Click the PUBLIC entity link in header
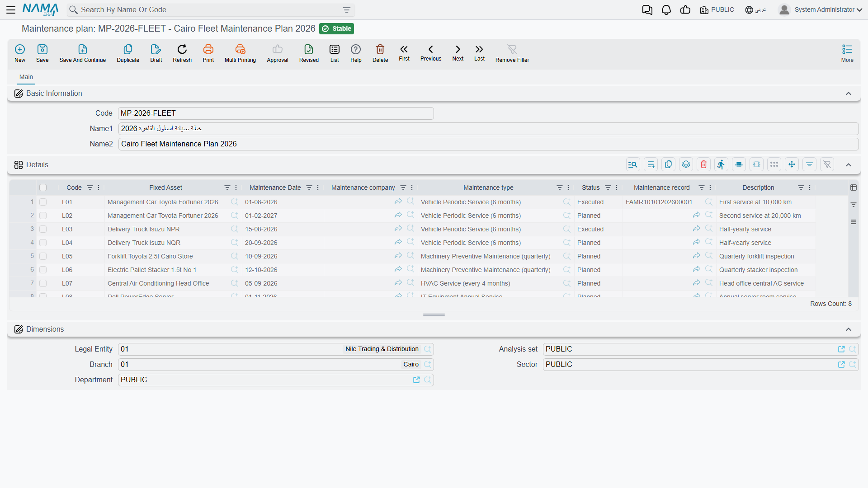 tap(717, 10)
